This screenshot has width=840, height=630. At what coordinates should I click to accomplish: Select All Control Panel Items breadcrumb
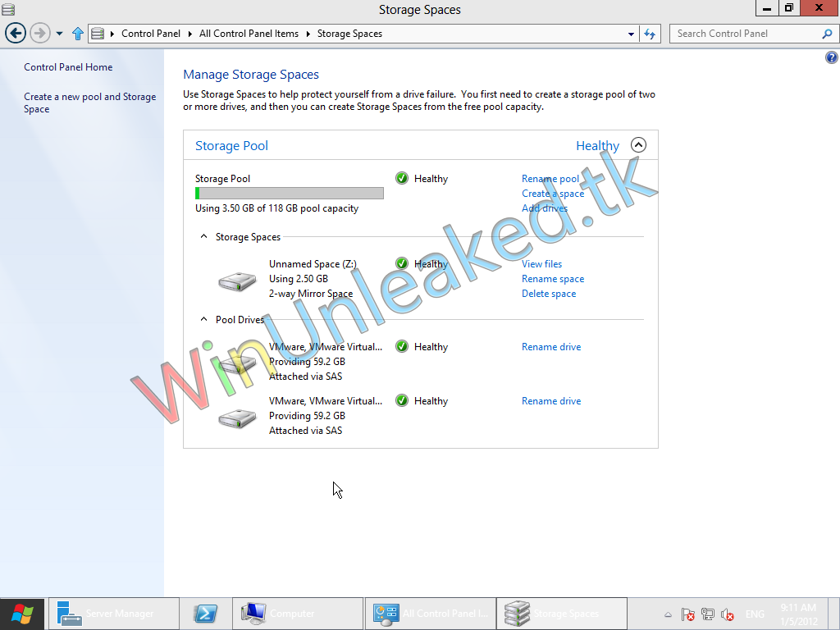click(x=249, y=34)
